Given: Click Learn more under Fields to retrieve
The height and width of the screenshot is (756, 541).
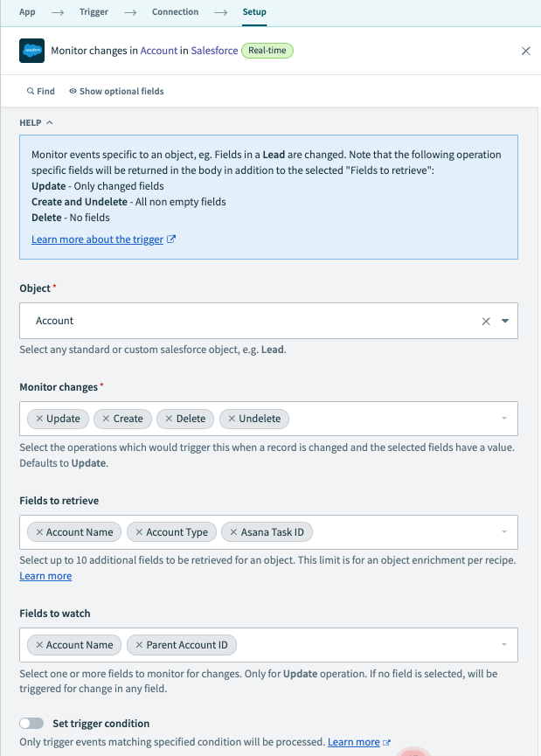Looking at the screenshot, I should pyautogui.click(x=45, y=576).
